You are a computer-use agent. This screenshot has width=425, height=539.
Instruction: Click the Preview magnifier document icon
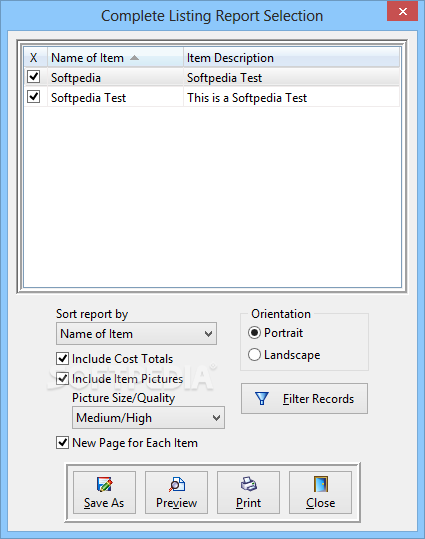[x=177, y=484]
